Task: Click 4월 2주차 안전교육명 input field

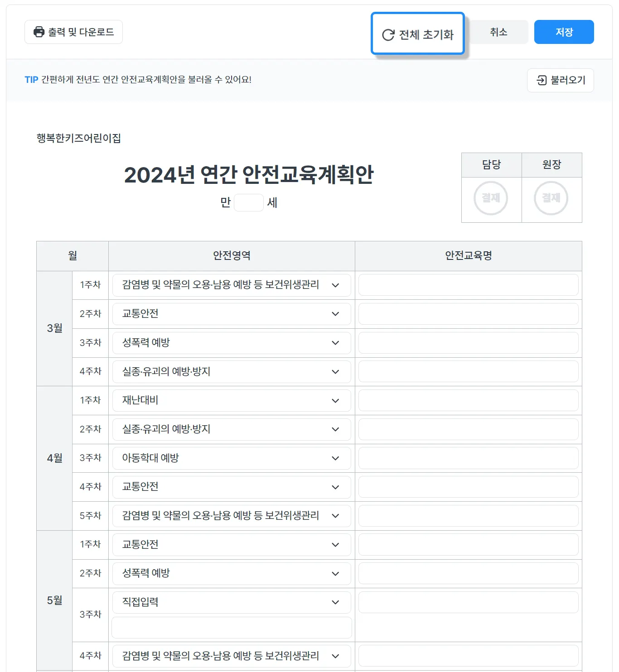Action: 469,429
